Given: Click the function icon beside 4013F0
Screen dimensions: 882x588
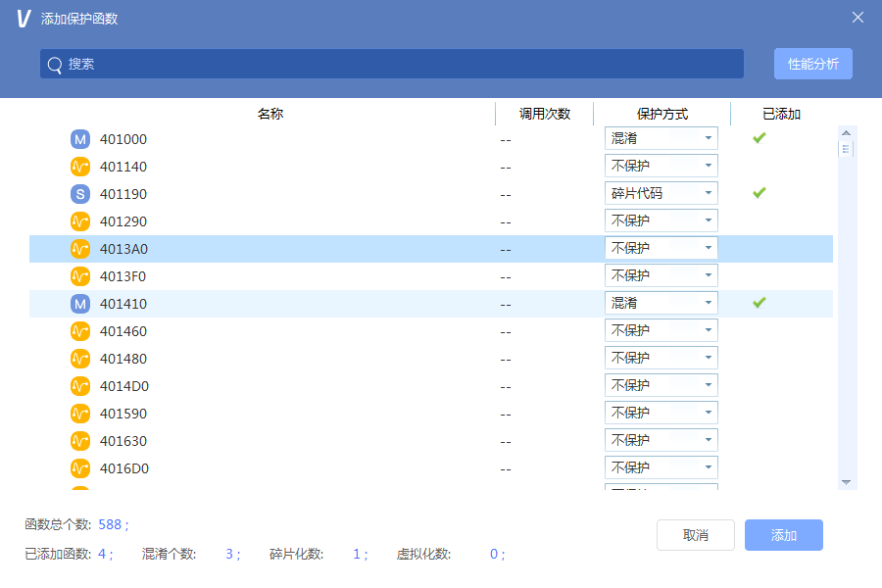Looking at the screenshot, I should click(x=80, y=276).
